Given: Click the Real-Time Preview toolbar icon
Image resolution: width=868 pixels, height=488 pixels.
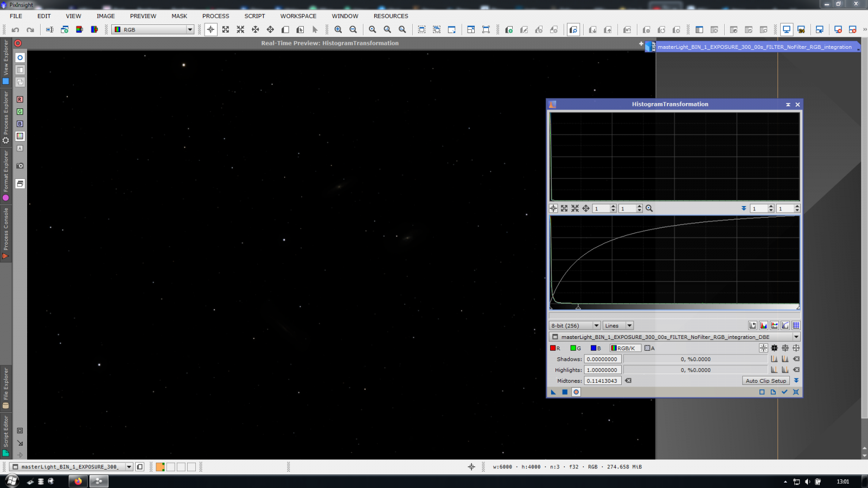Looking at the screenshot, I should [x=573, y=30].
